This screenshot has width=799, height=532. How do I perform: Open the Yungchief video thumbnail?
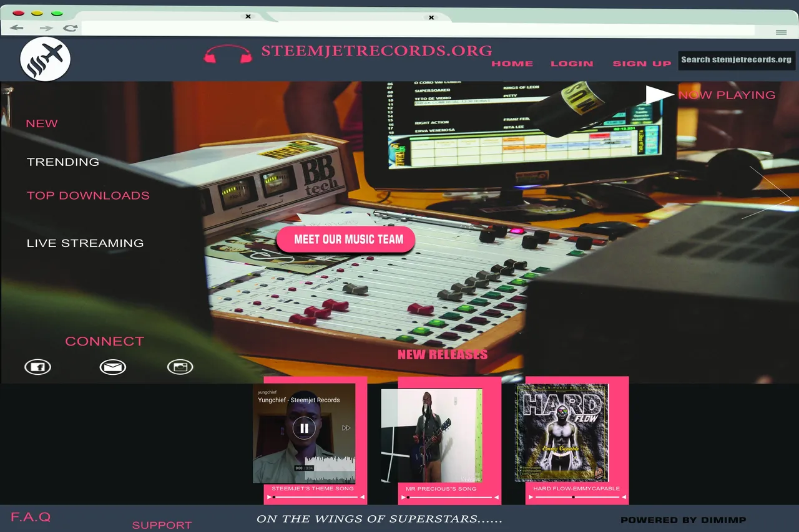coord(304,433)
